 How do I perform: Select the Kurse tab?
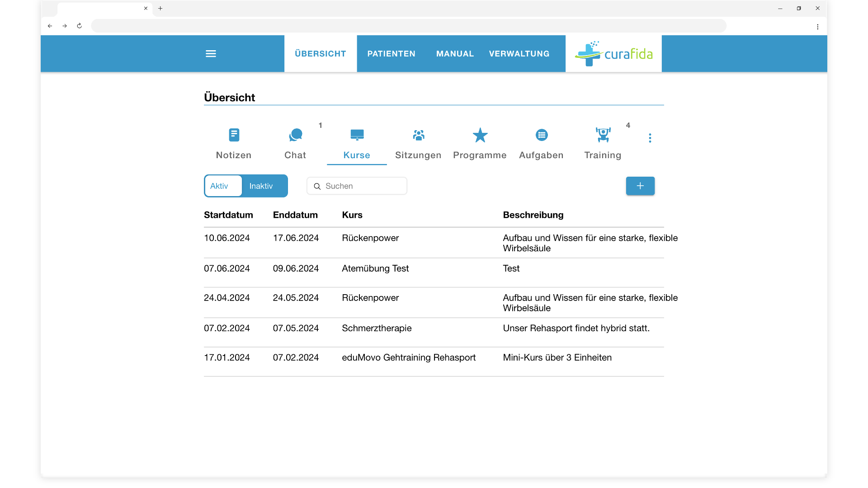[x=357, y=144]
